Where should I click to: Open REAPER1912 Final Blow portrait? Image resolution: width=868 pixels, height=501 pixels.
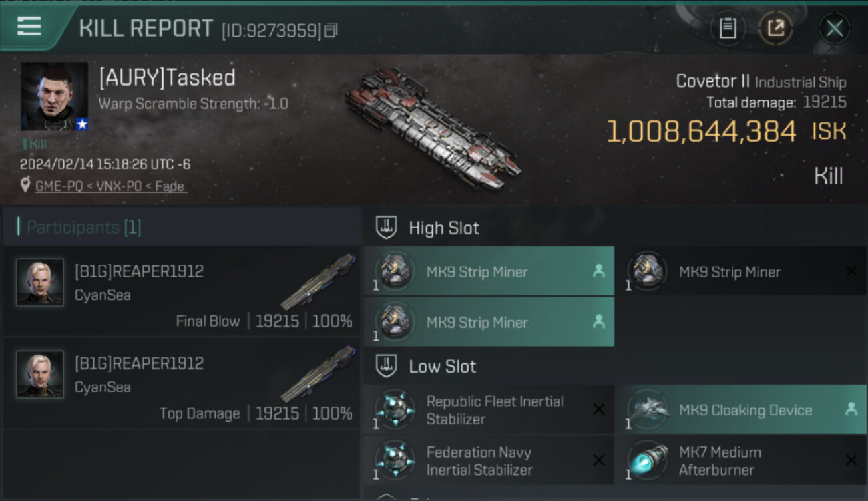[x=40, y=282]
